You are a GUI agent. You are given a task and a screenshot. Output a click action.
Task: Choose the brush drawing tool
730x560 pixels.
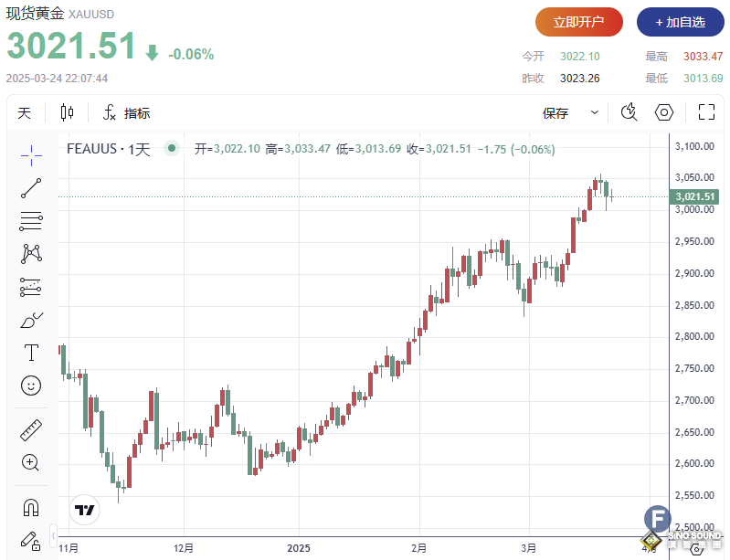(31, 320)
